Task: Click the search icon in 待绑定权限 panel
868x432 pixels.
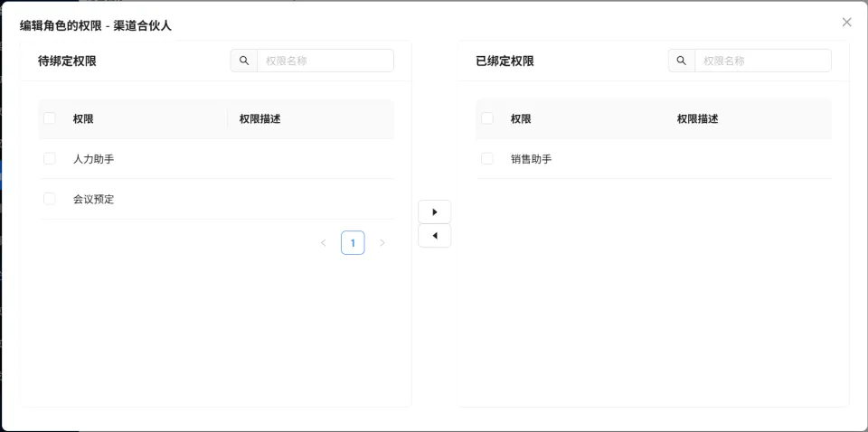Action: pyautogui.click(x=244, y=61)
